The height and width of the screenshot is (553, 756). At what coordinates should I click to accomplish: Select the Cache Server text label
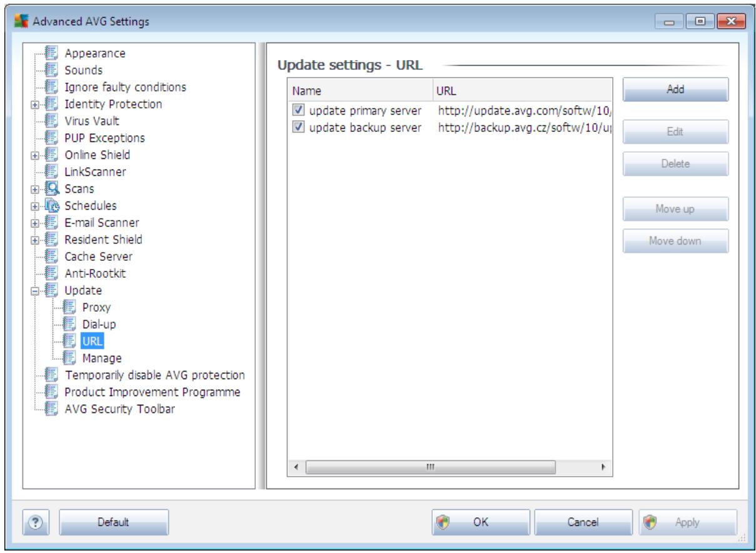[x=99, y=256]
